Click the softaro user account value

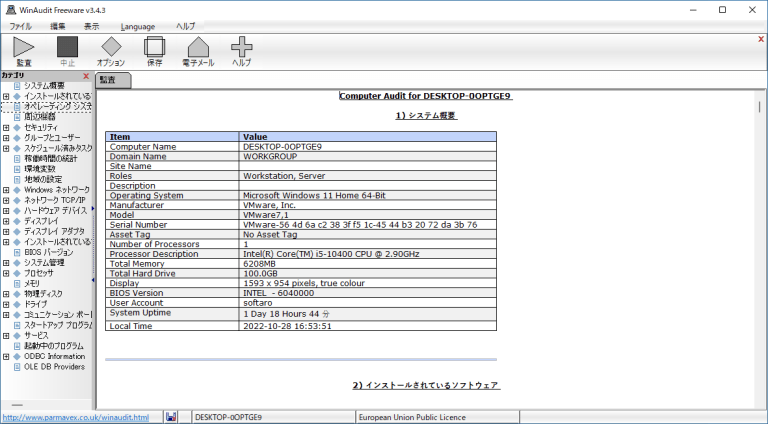coord(258,303)
